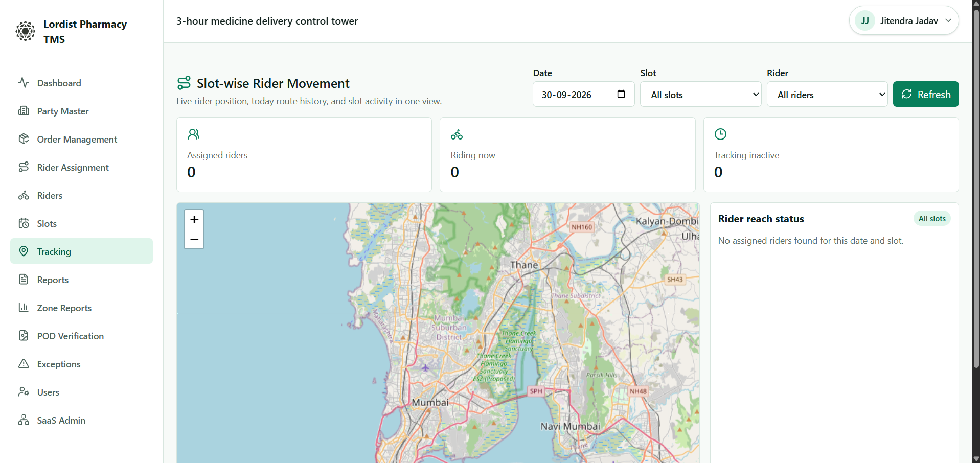Screen dimensions: 980x463
Task: Open the Zone Reports section
Action: (81, 308)
